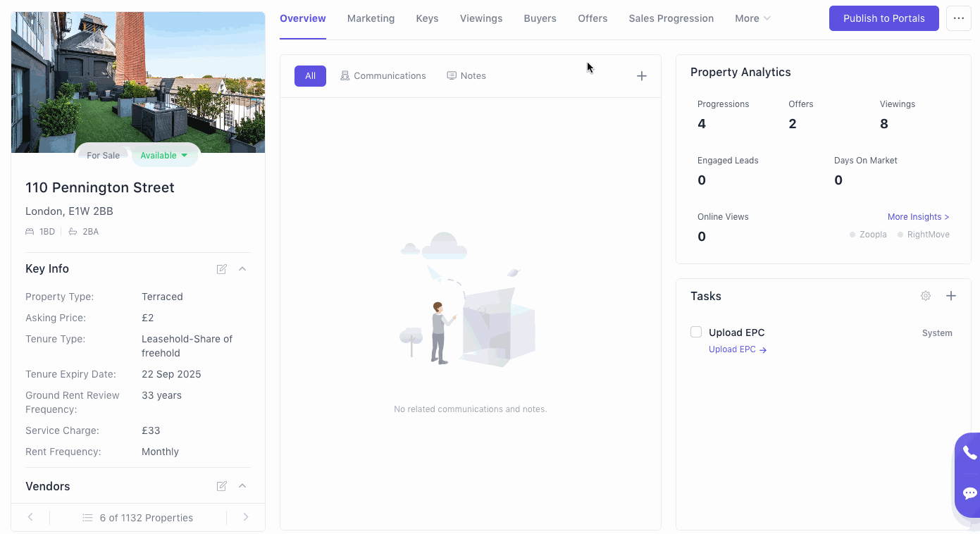
Task: Open the Sales Progression tab
Action: (671, 18)
